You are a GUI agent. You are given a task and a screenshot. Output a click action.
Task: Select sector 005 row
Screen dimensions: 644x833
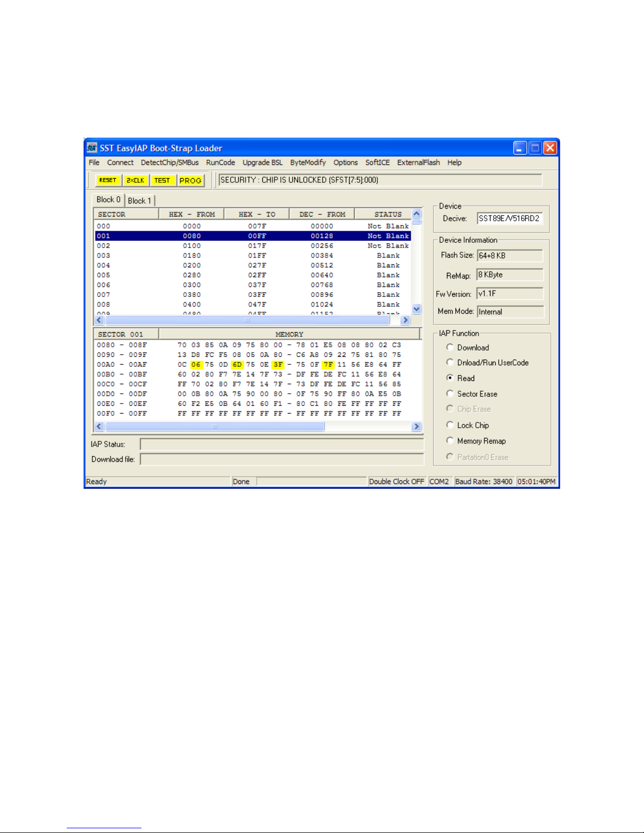(253, 275)
